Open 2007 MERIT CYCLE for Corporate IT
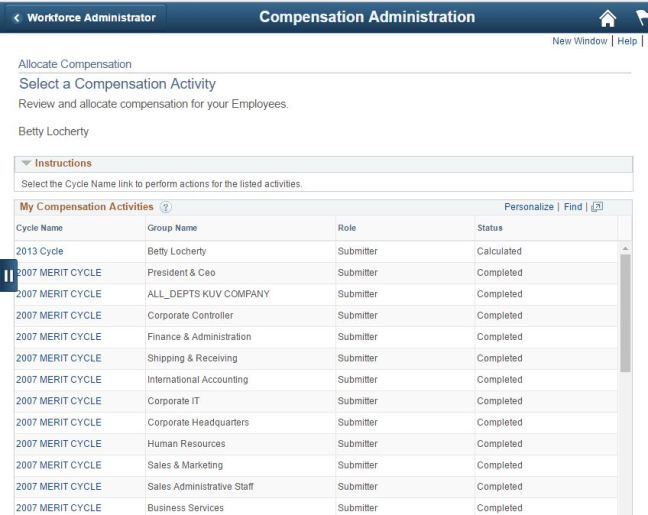 (x=59, y=401)
